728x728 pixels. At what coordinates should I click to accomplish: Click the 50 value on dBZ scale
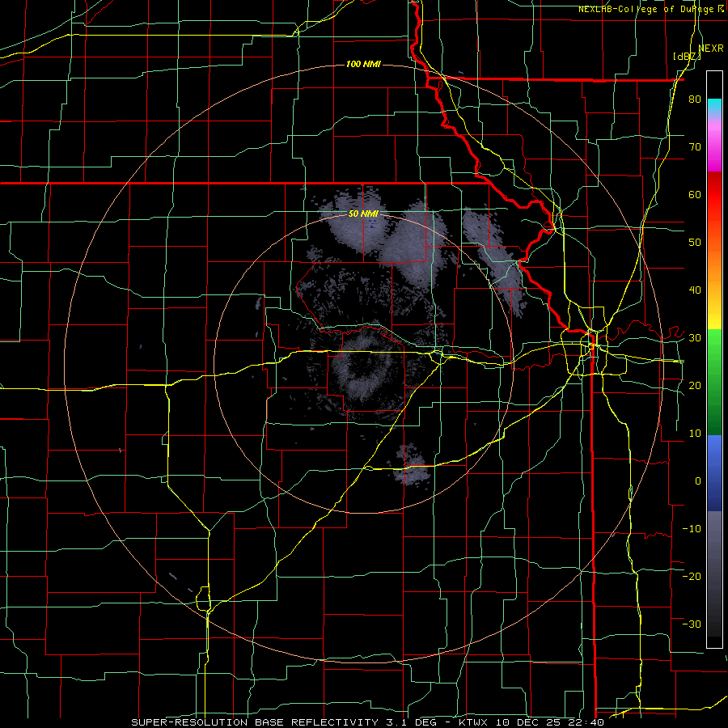[x=695, y=243]
